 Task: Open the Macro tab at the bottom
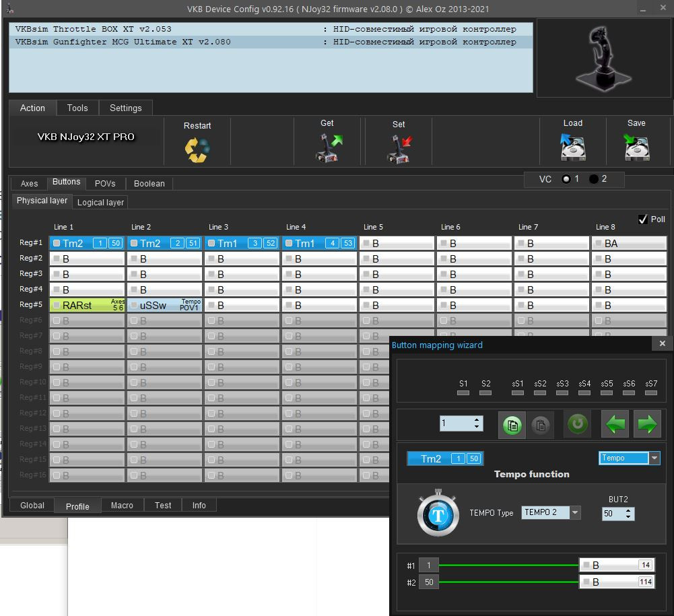click(122, 506)
